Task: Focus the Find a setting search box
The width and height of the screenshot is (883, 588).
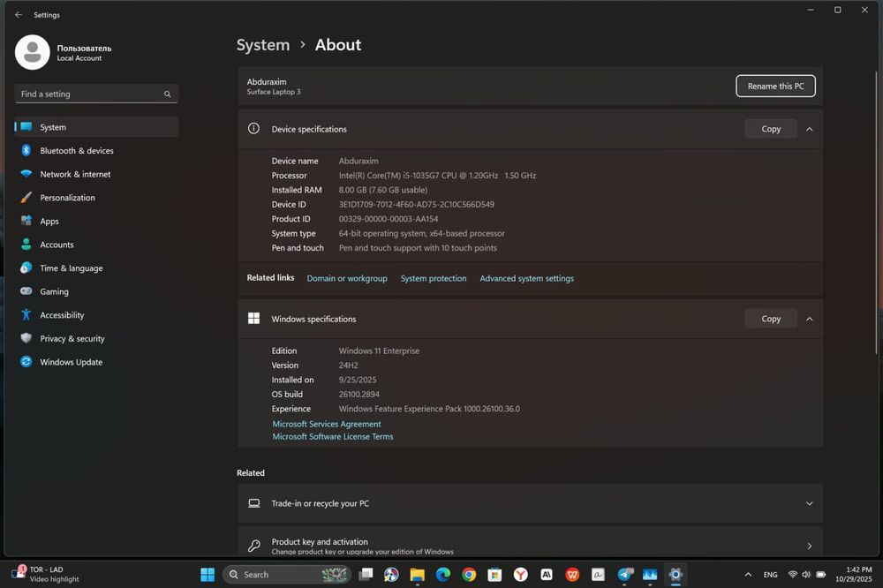Action: pyautogui.click(x=96, y=94)
